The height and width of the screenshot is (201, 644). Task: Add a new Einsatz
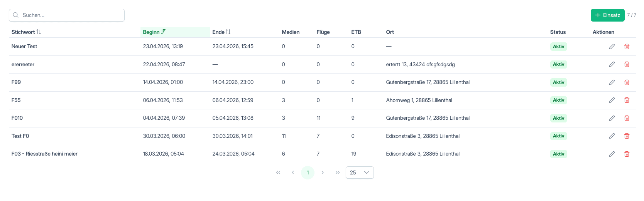coord(607,15)
